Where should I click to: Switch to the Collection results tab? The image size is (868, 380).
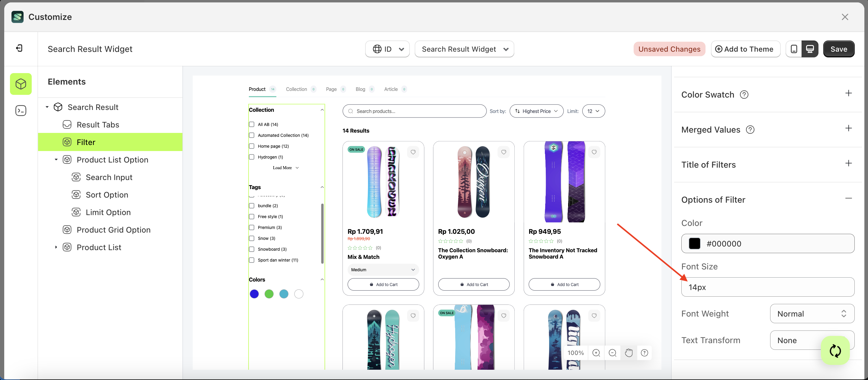pyautogui.click(x=297, y=89)
